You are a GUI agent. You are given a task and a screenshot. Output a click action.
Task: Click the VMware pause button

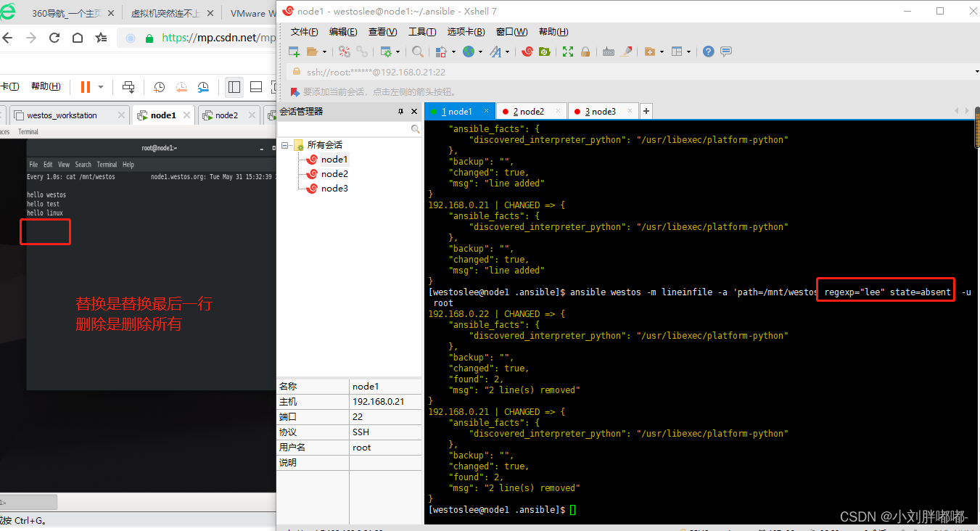pos(86,87)
